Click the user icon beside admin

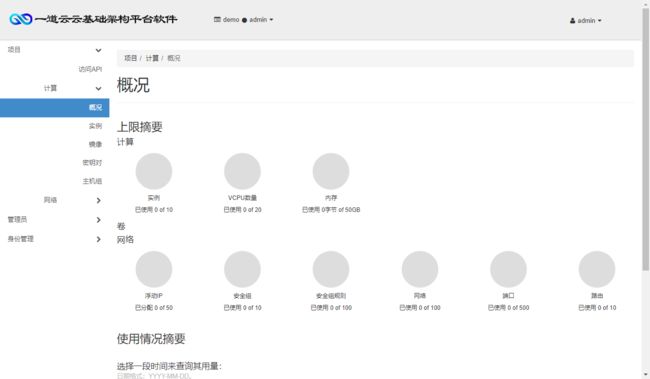click(572, 21)
